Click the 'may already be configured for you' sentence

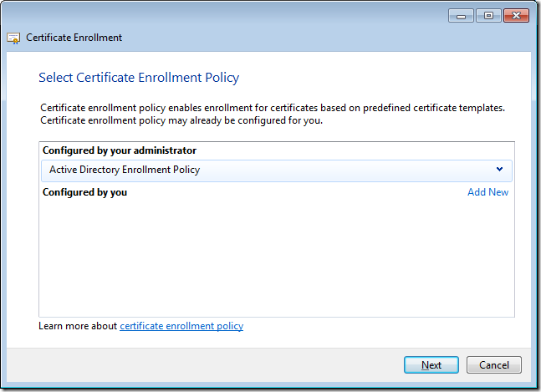point(181,120)
